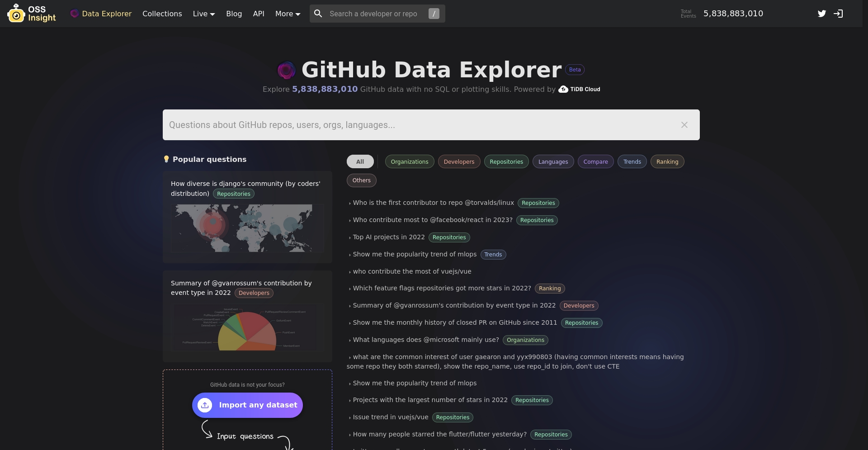Select gvanrossum summary in question list
Viewport: 868px width, 450px height.
click(x=454, y=305)
